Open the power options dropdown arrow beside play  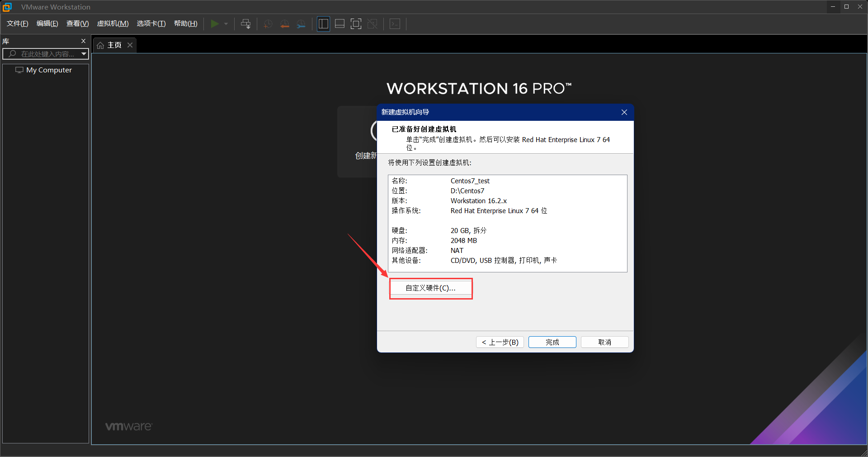226,24
